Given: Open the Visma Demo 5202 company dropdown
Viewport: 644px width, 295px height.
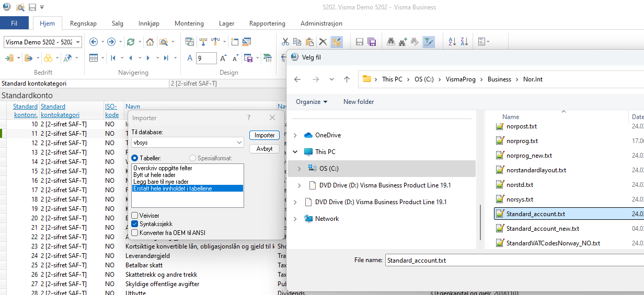Looking at the screenshot, I should (x=78, y=42).
